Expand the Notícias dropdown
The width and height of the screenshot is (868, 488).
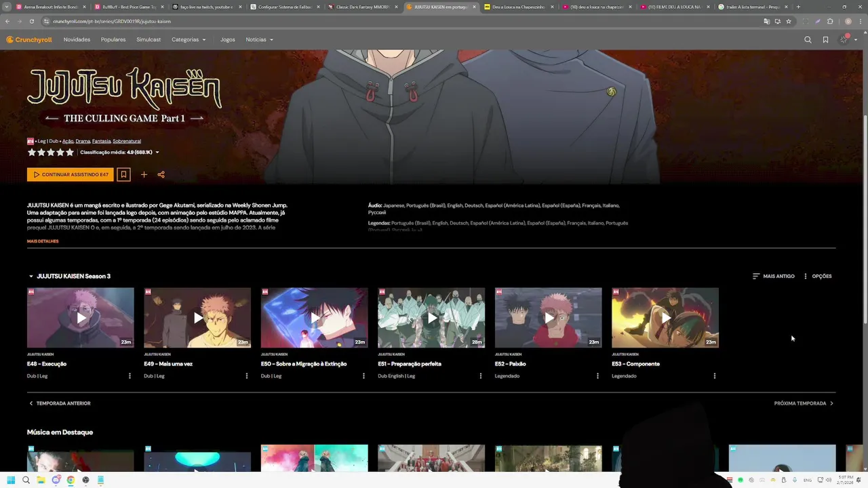[260, 40]
